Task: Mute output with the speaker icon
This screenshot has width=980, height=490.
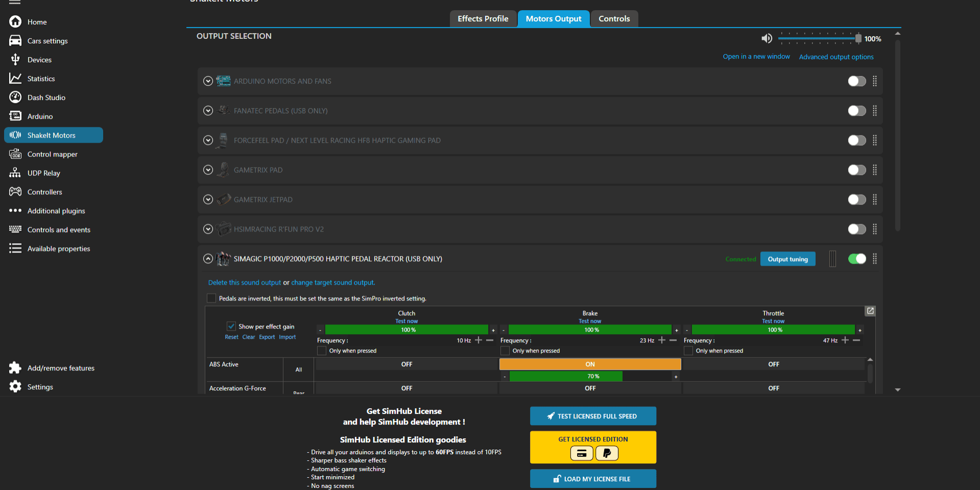Action: [x=767, y=38]
